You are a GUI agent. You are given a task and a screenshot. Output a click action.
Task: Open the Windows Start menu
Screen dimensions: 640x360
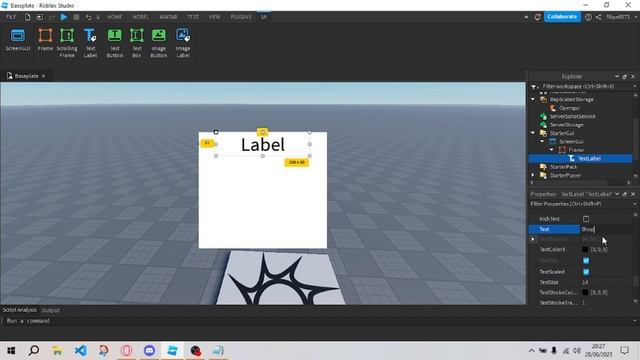click(11, 350)
